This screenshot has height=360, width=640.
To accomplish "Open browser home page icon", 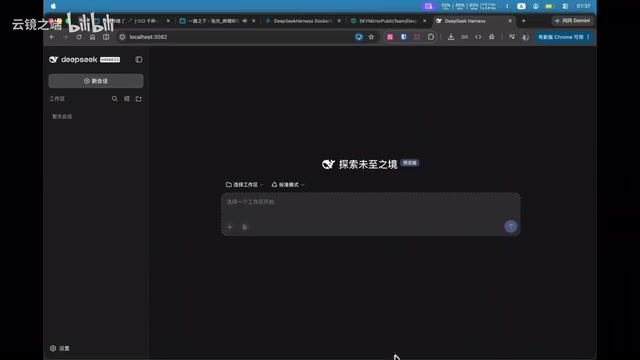I will (x=93, y=37).
